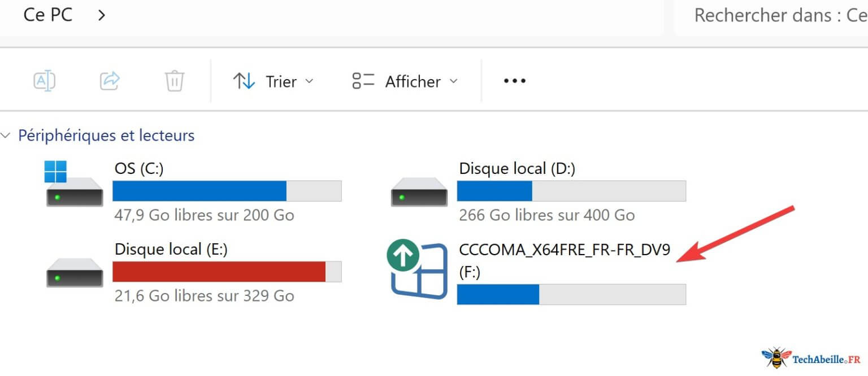Select the Share icon

(110, 81)
